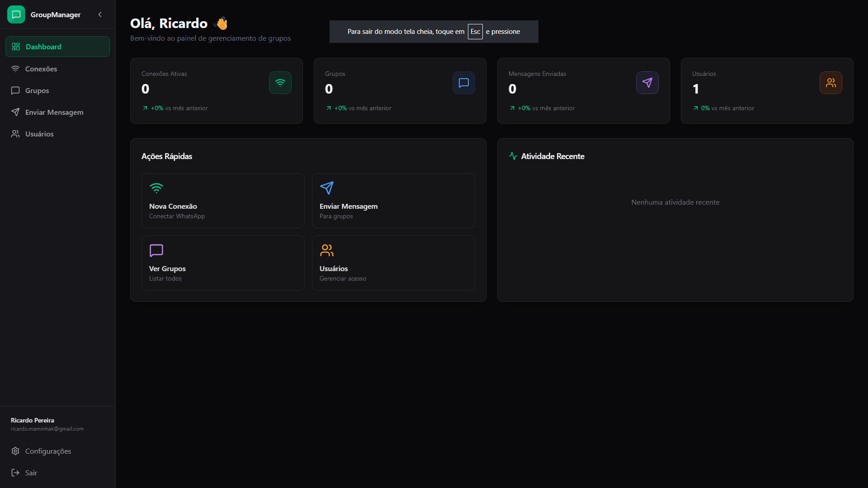Image resolution: width=868 pixels, height=488 pixels.
Task: Click the Atividade Recente section title
Action: pos(552,156)
